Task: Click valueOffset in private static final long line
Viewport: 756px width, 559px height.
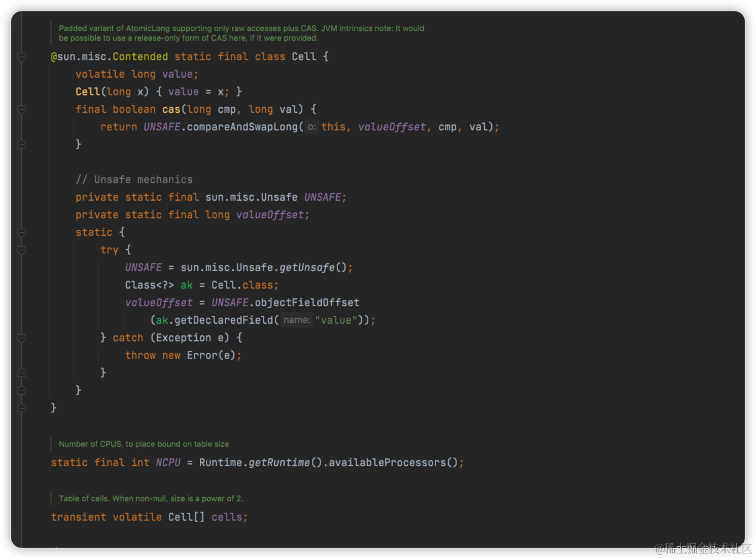Action: pos(270,215)
